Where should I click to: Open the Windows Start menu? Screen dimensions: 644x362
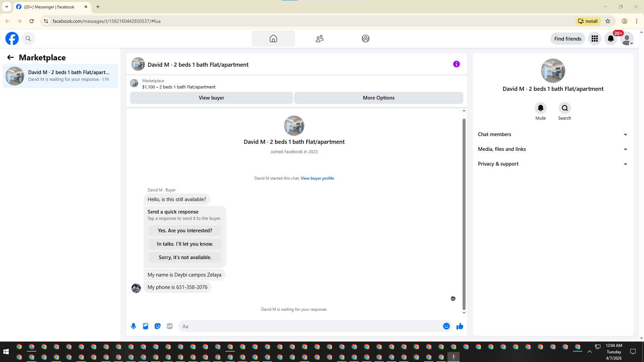[x=6, y=352]
